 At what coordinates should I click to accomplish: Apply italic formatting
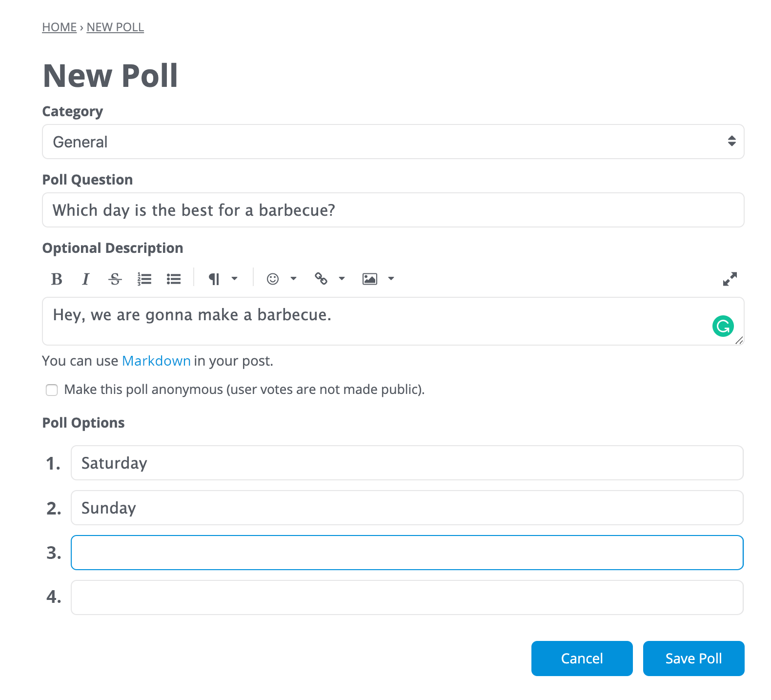point(85,279)
